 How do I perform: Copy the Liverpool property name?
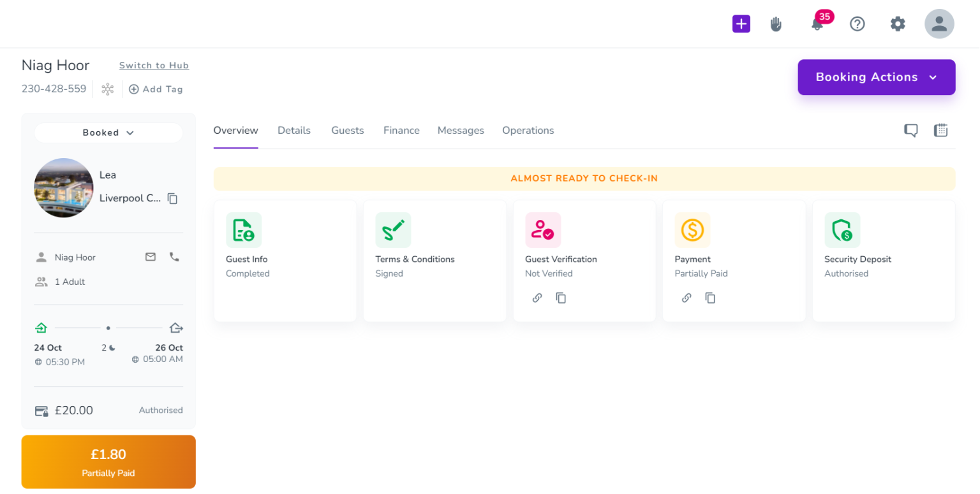172,198
